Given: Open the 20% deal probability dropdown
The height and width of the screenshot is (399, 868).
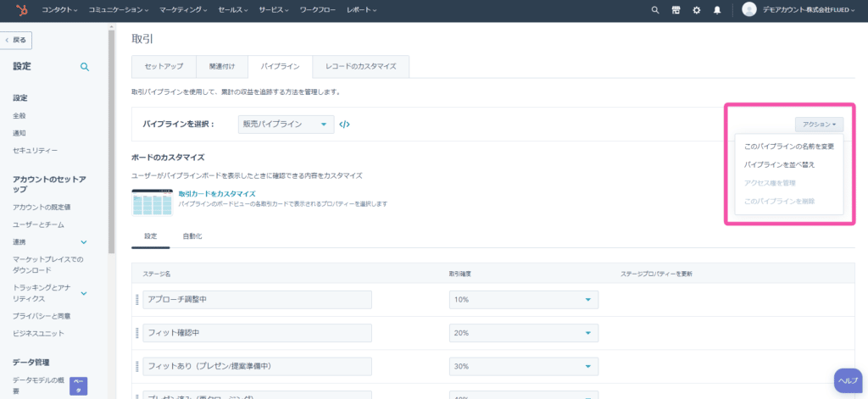Looking at the screenshot, I should click(524, 333).
